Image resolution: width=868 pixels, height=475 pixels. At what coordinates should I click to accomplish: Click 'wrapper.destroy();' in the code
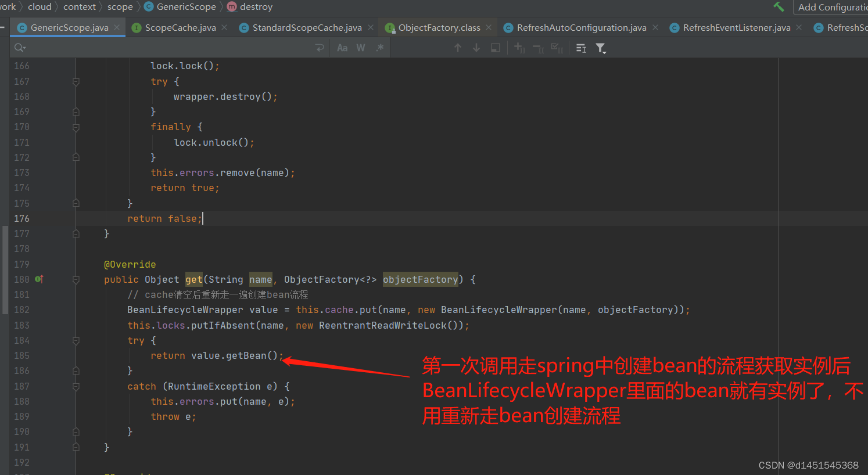coord(225,96)
